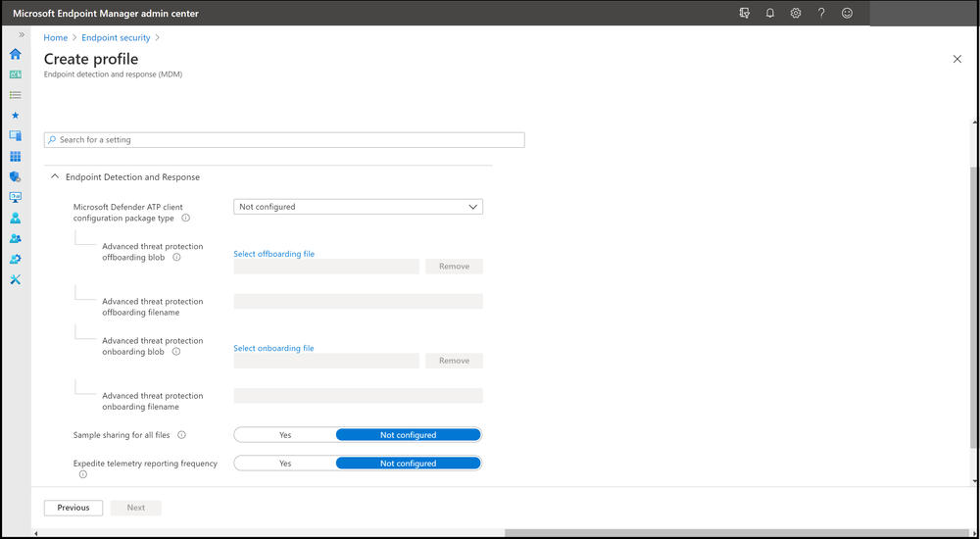This screenshot has width=980, height=539.
Task: Open the Endpoint security shield icon
Action: coord(16,177)
